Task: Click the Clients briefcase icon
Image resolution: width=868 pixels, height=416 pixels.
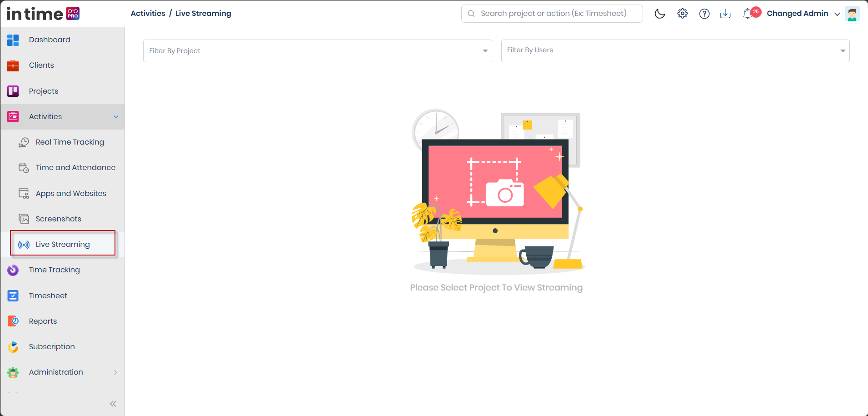Action: coord(13,65)
